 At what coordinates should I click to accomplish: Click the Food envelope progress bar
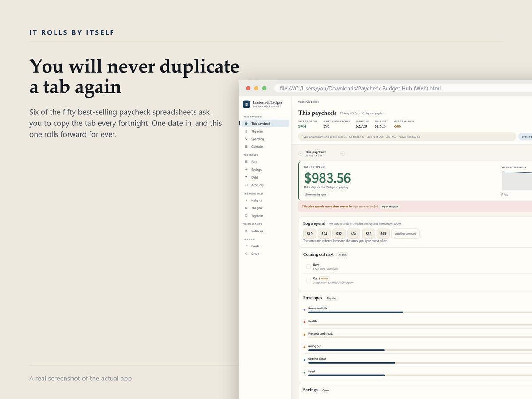[x=420, y=376]
